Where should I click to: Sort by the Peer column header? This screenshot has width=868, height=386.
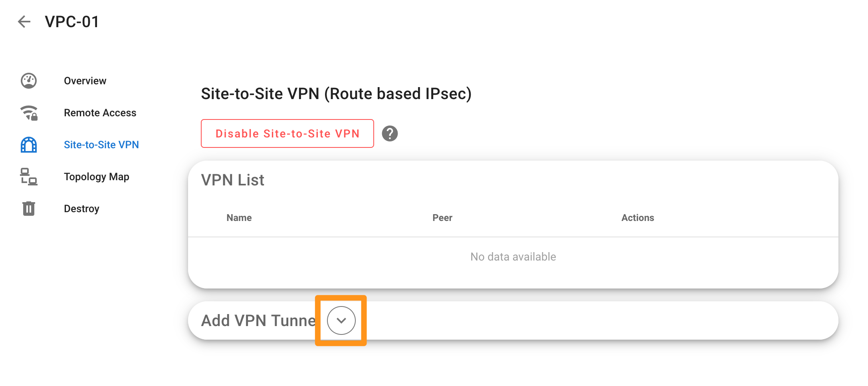[442, 218]
